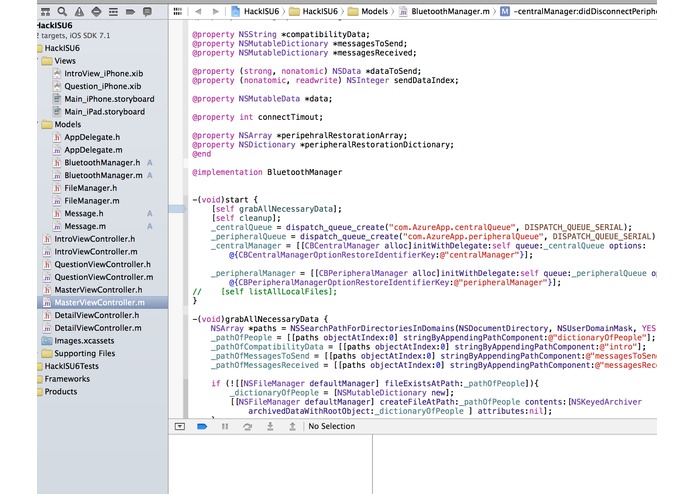695x494 pixels.
Task: Select the HackISU6Tests group
Action: pyautogui.click(x=68, y=366)
